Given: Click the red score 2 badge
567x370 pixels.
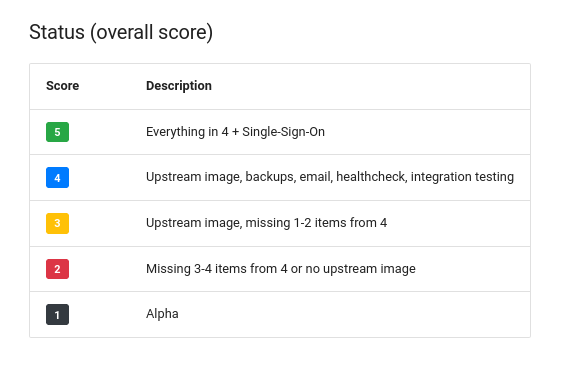Looking at the screenshot, I should 57,269.
